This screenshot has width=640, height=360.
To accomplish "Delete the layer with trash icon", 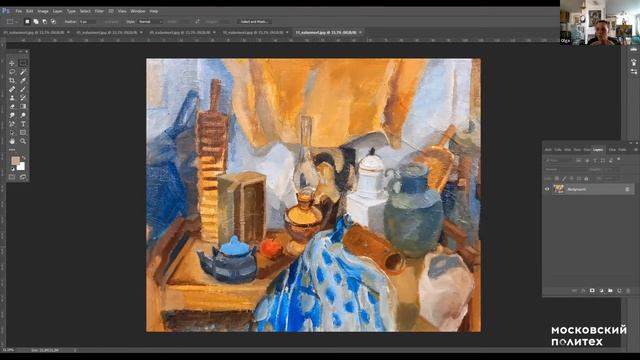I will 628,291.
